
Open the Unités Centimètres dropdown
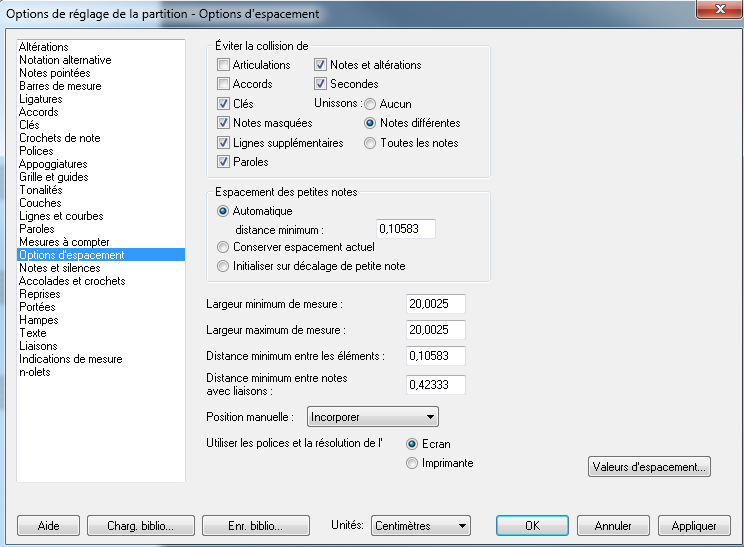[x=420, y=526]
